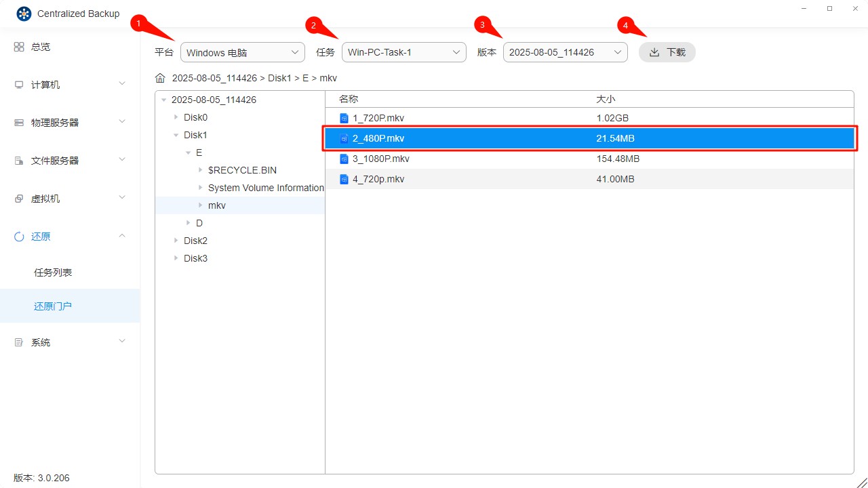Click Disk1 in the breadcrumb path
868x488 pixels.
280,77
